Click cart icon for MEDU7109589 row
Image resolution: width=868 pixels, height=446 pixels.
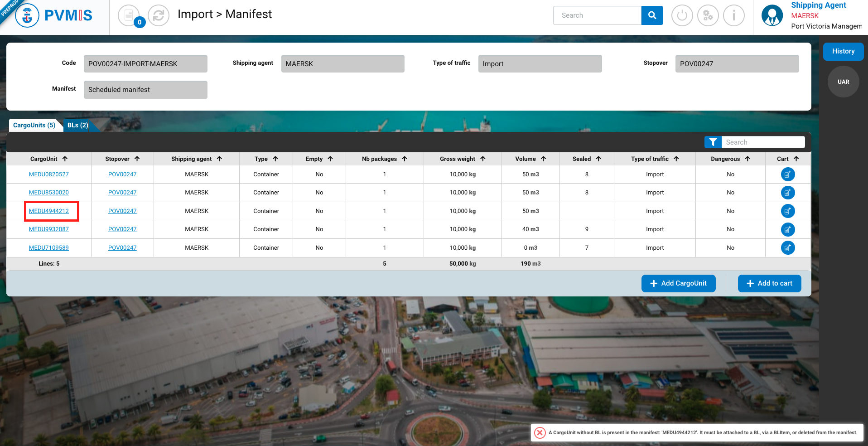[788, 248]
